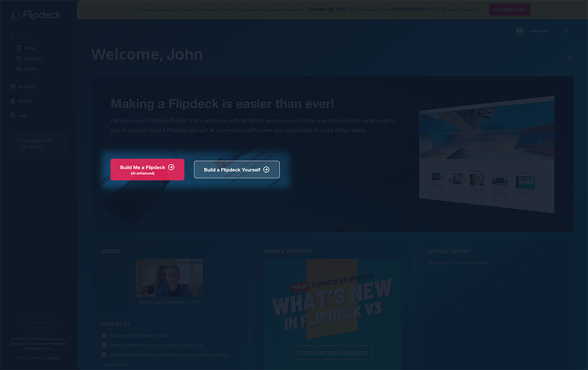Select the Stories icon

(18, 68)
